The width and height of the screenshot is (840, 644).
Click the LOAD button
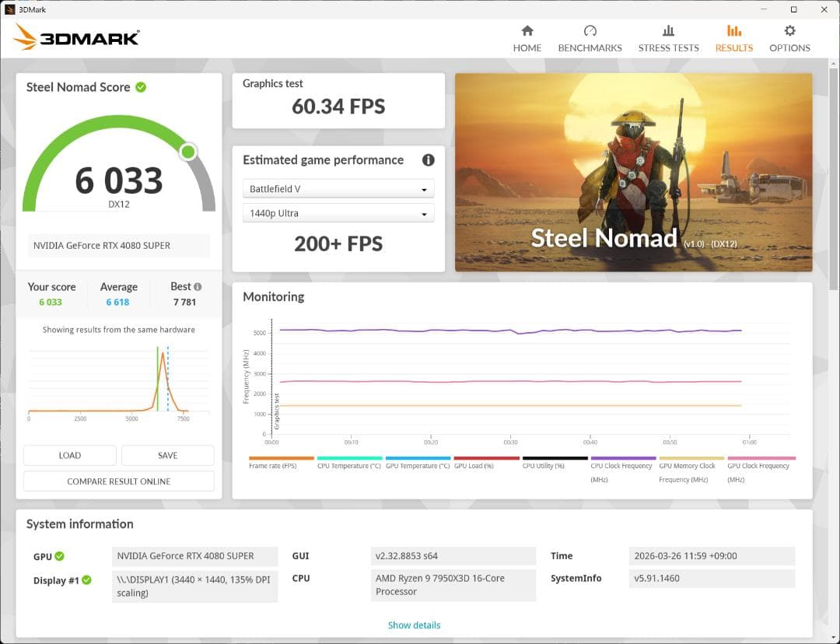70,456
